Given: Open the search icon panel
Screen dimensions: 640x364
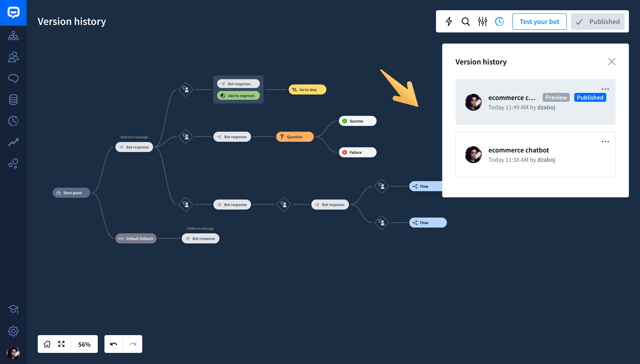Looking at the screenshot, I should (x=466, y=21).
